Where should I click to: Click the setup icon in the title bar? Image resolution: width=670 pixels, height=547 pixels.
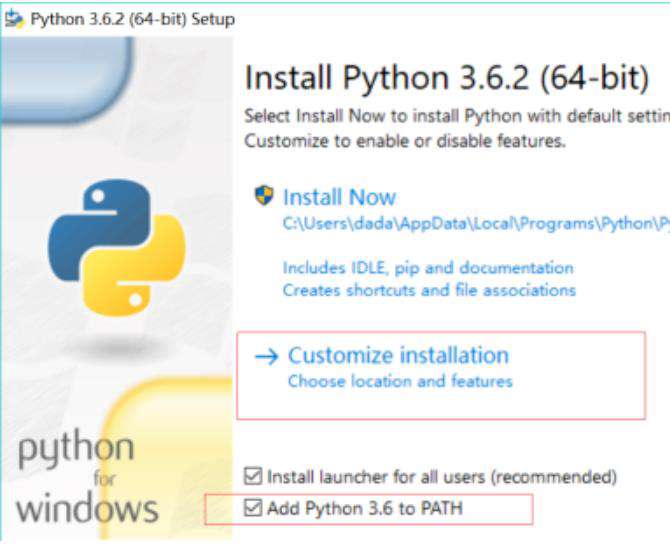pyautogui.click(x=15, y=19)
